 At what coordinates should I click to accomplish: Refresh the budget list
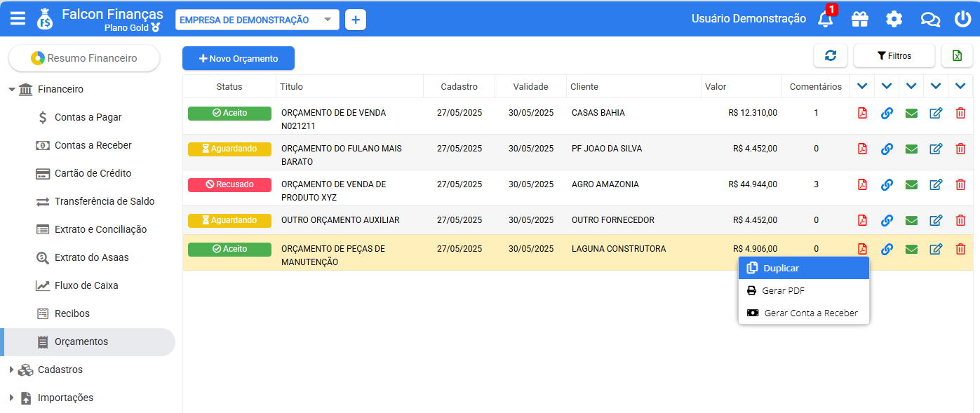(831, 56)
